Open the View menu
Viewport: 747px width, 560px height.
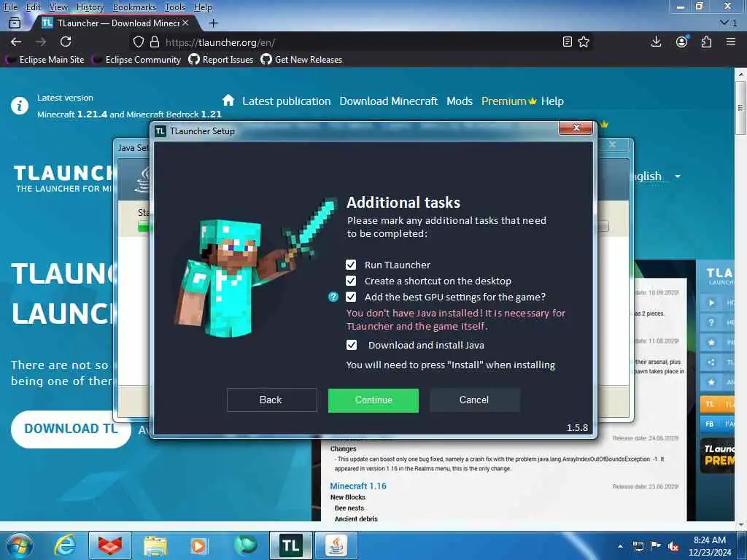click(x=58, y=7)
